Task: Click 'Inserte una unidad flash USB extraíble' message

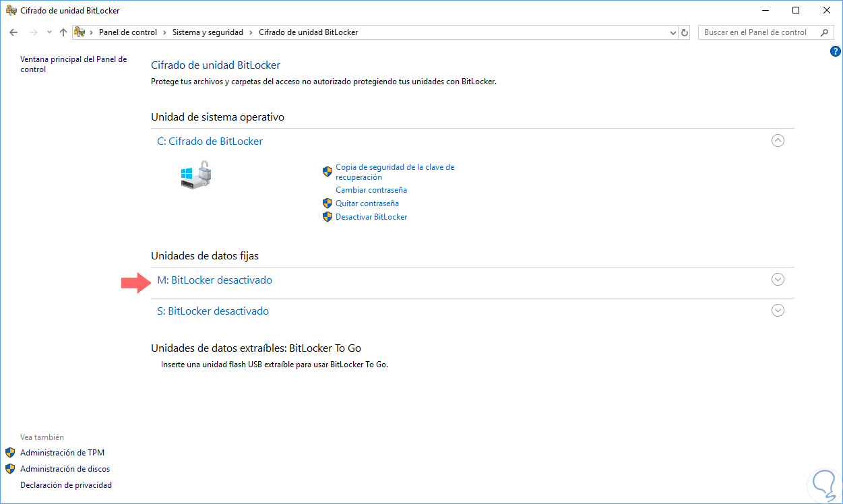Action: (275, 365)
